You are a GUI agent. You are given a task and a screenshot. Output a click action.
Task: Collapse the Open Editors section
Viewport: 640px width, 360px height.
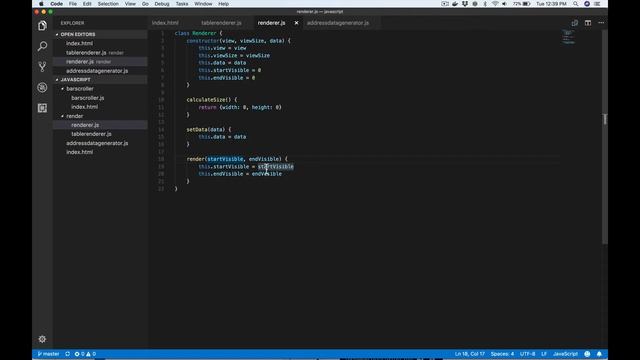[x=78, y=34]
